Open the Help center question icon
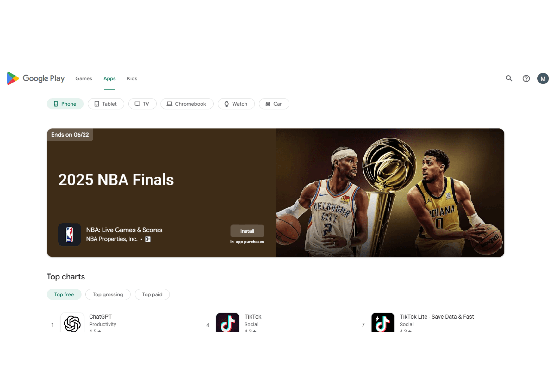This screenshot has height=392, width=553. pyautogui.click(x=526, y=78)
